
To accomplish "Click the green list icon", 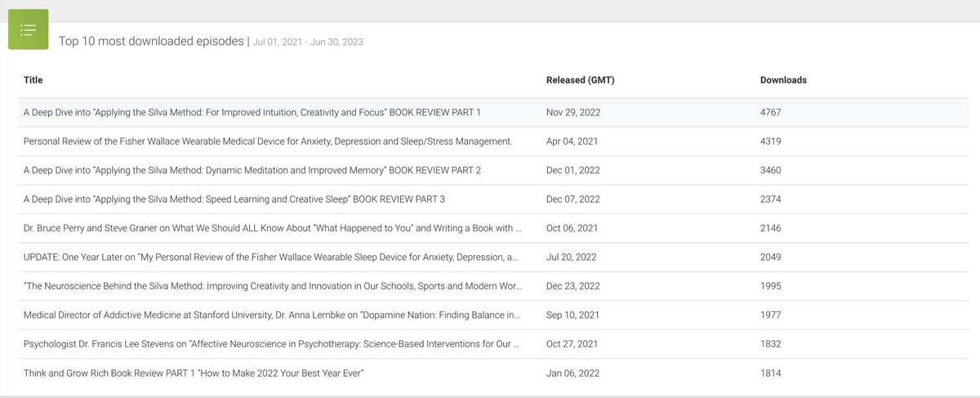I will (x=29, y=29).
